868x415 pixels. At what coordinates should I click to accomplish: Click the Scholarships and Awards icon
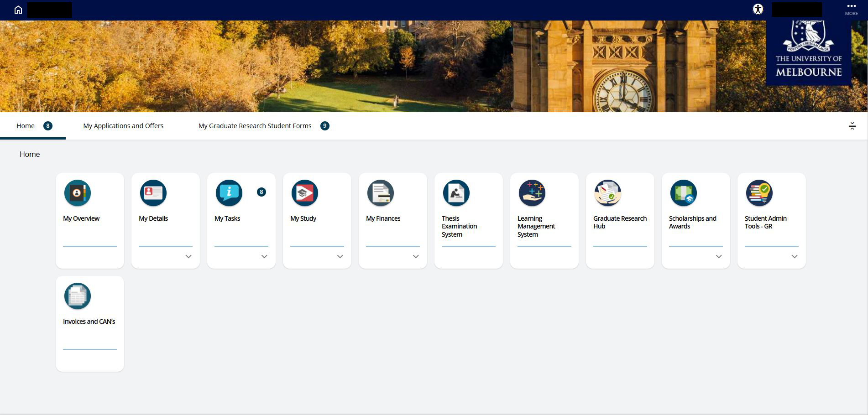pos(684,193)
